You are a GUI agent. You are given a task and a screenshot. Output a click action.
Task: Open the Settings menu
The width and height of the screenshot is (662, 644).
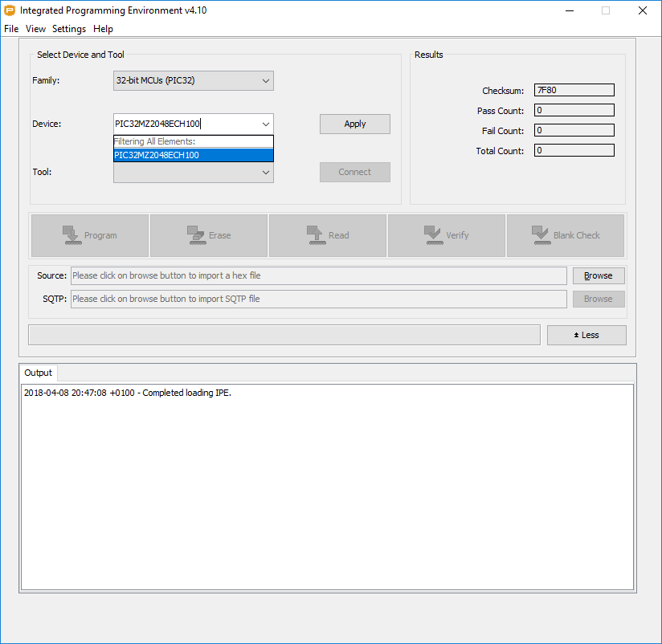(69, 29)
